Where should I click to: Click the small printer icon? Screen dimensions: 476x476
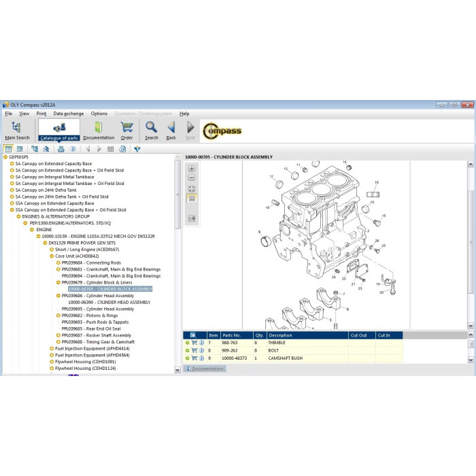(x=61, y=149)
